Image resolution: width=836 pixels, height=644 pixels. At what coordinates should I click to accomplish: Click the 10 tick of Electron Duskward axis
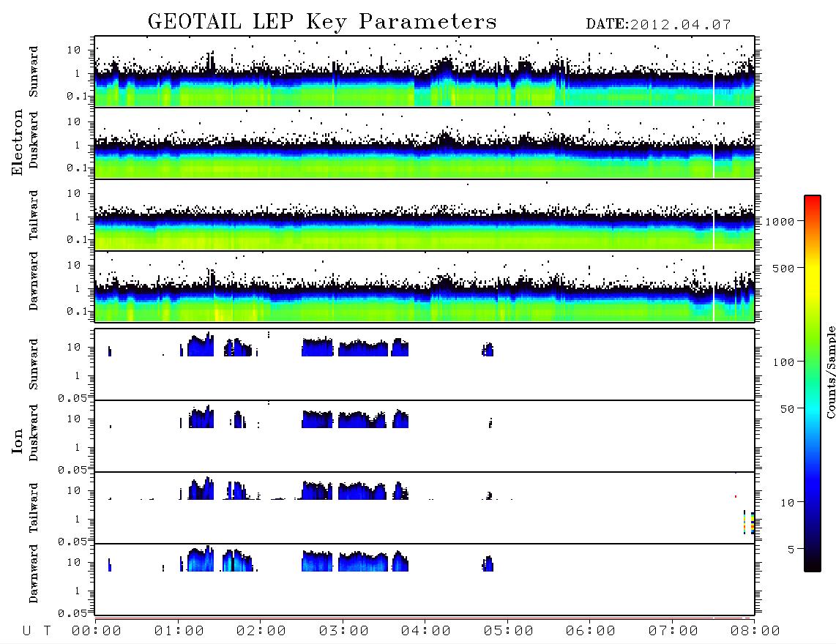point(74,121)
